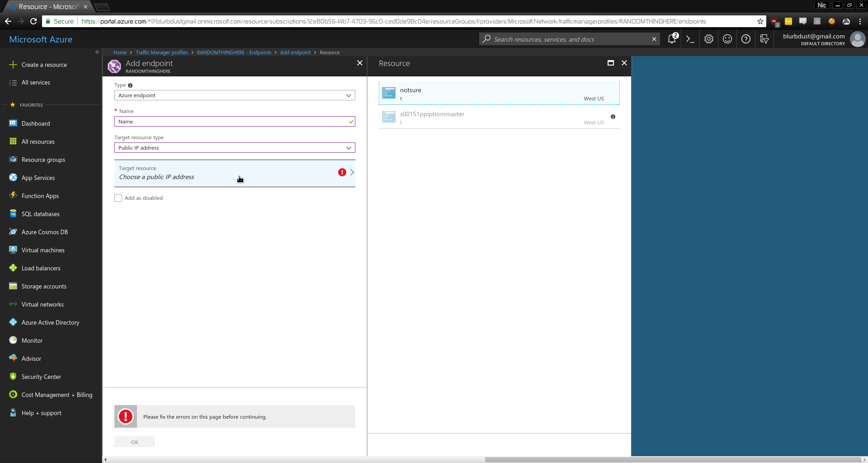Open the help question mark icon
Viewport: 868px width, 463px height.
(x=746, y=39)
